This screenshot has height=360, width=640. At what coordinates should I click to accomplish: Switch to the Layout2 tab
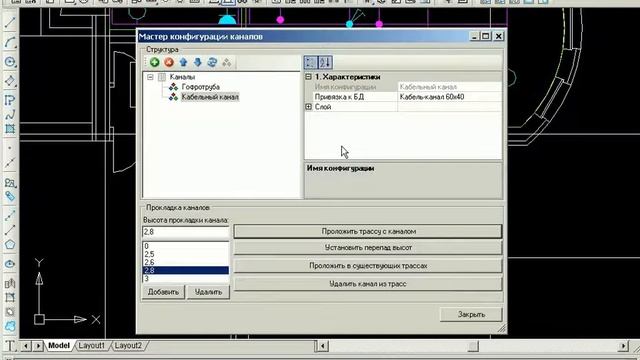pyautogui.click(x=128, y=346)
